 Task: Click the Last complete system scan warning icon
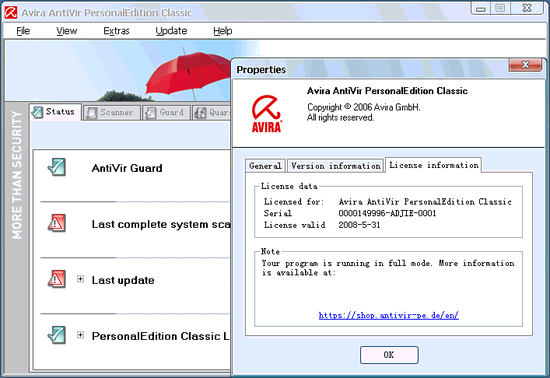[56, 223]
